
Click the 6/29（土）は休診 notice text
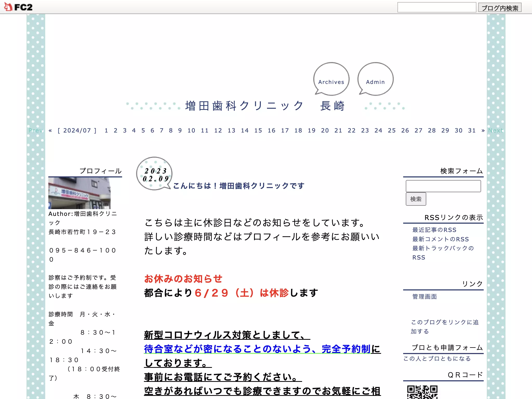242,293
